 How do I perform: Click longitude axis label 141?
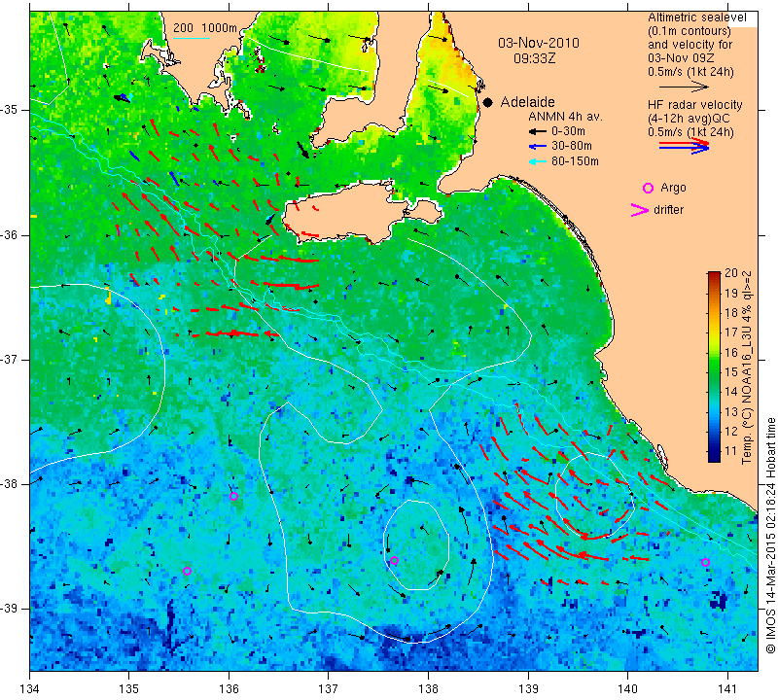click(727, 689)
